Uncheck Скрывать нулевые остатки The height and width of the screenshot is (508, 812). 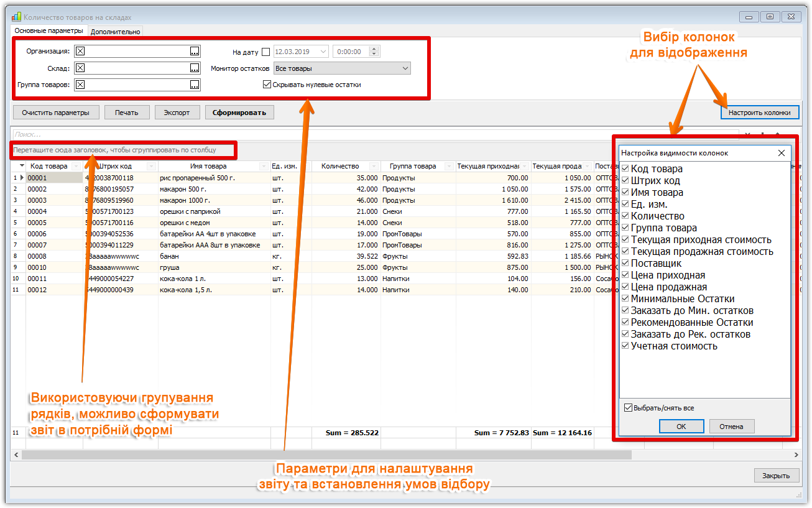[x=267, y=85]
